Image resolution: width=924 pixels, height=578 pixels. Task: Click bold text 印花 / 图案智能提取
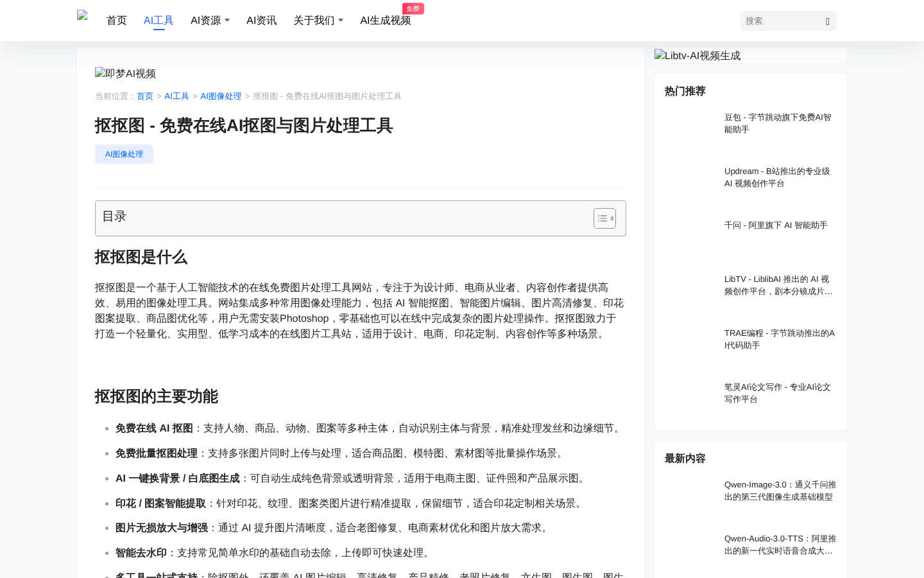[x=160, y=504]
